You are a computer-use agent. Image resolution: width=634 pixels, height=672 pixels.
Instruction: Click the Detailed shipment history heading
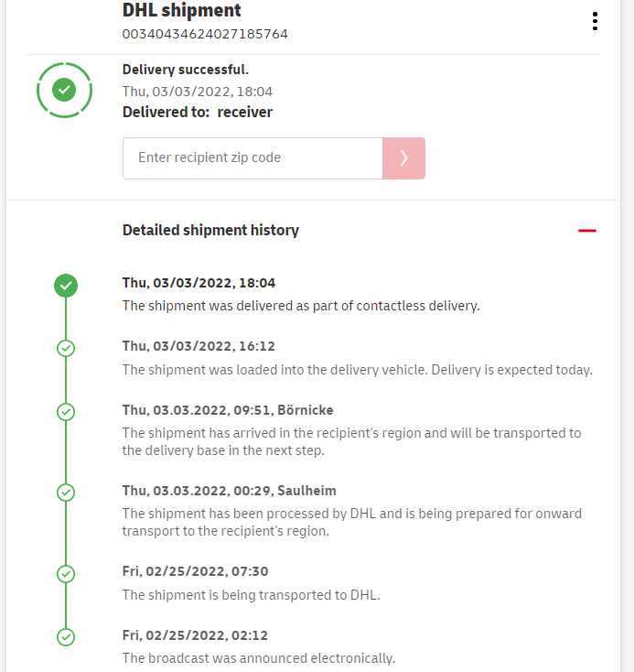pyautogui.click(x=210, y=231)
